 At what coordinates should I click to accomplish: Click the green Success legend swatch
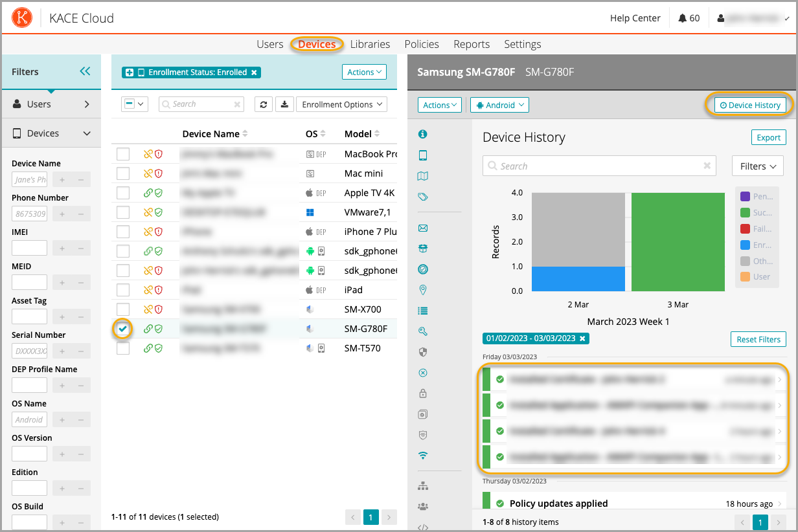click(x=745, y=213)
